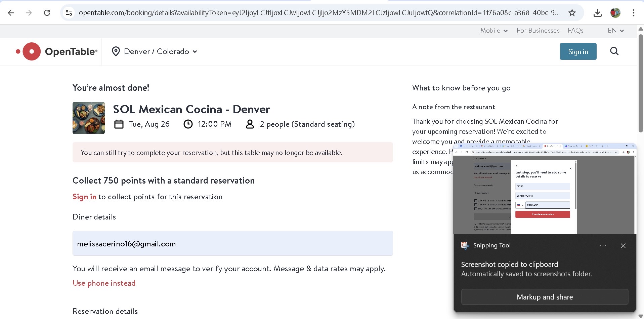This screenshot has width=644, height=319.
Task: Click Use phone instead link
Action: [x=104, y=283]
